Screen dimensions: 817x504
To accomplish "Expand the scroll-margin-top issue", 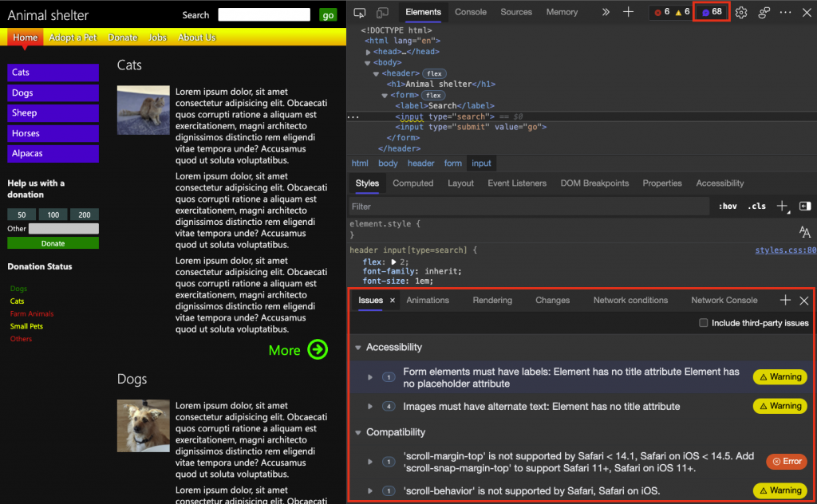I will coord(370,461).
